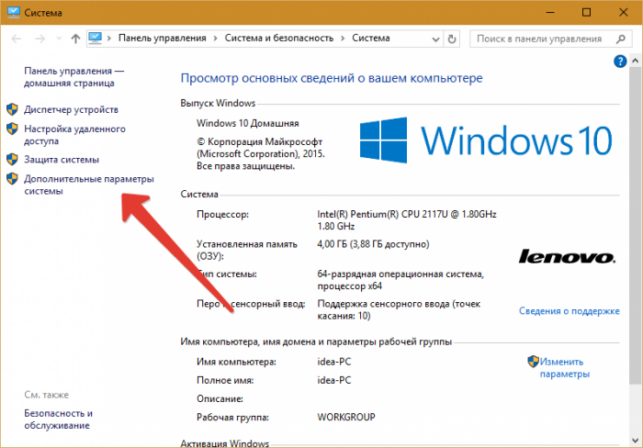Go up one level with the Up arrow
The height and width of the screenshot is (448, 643).
(x=75, y=39)
